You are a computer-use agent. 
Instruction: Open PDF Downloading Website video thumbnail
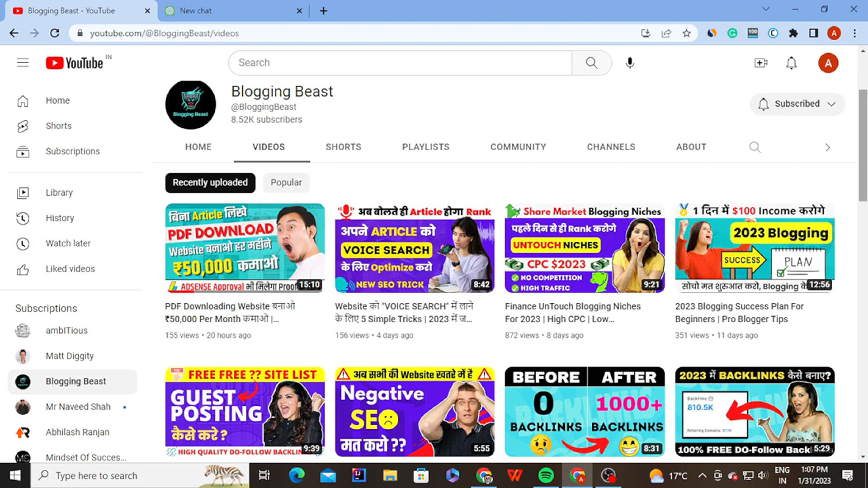(x=245, y=248)
